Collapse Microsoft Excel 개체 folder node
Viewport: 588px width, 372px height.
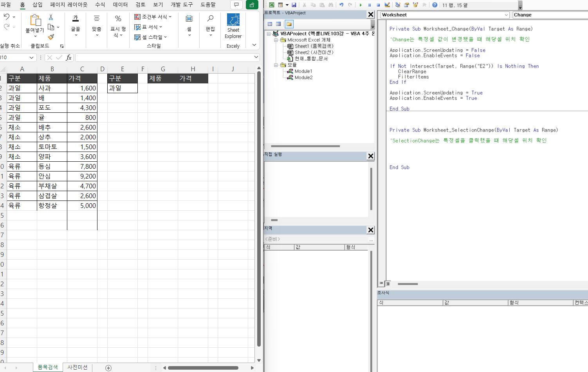[276, 40]
